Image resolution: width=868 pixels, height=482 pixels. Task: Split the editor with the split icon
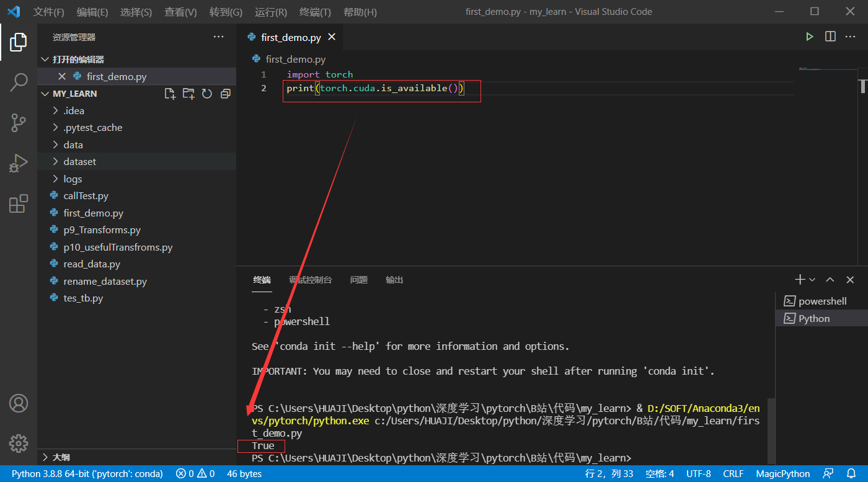830,36
